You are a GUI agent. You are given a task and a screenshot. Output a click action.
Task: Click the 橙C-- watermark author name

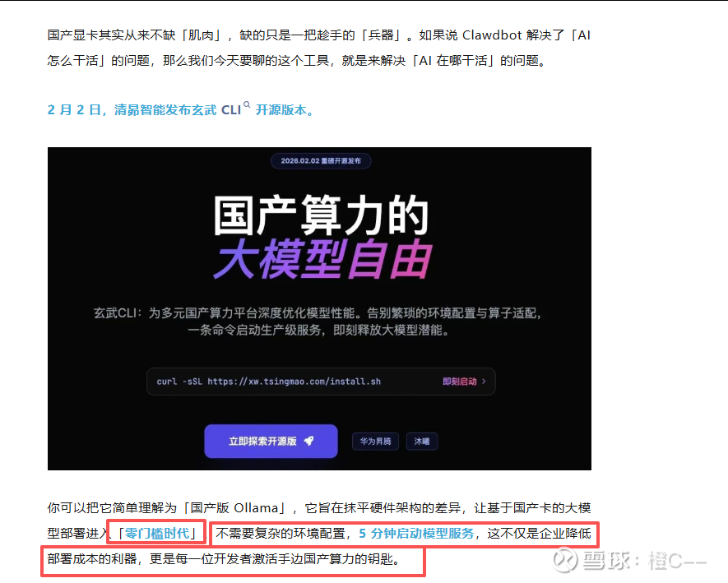click(x=678, y=560)
